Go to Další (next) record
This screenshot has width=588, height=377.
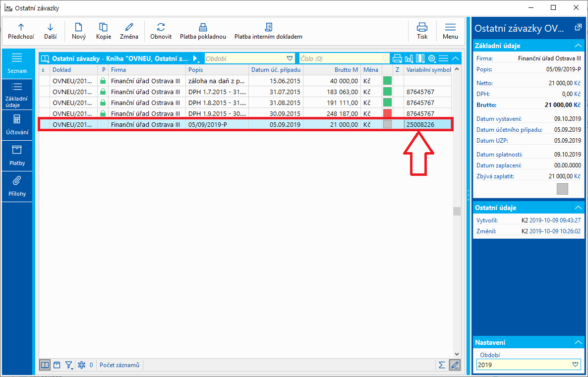point(50,31)
